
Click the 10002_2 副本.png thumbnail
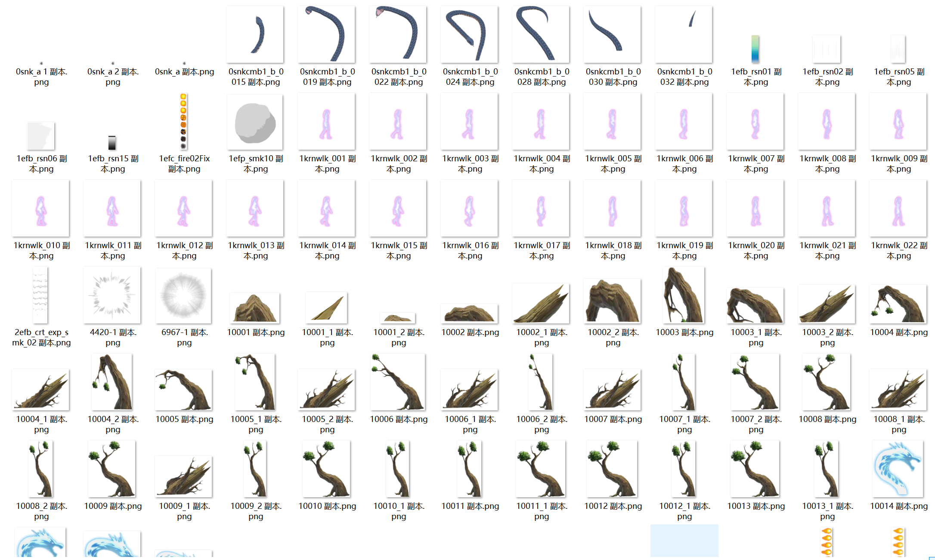[613, 301]
